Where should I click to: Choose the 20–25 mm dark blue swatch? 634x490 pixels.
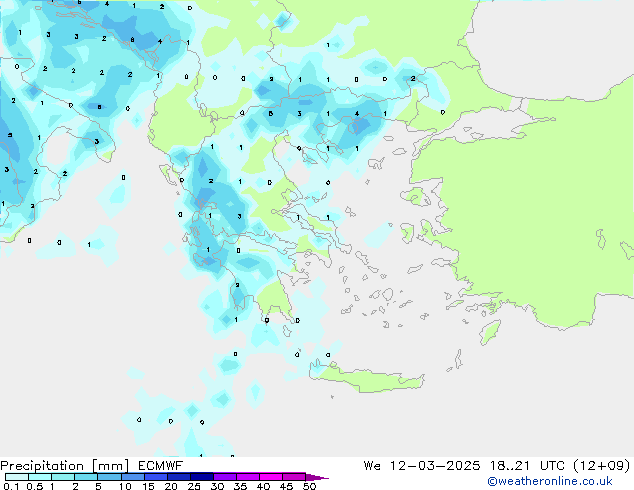(x=178, y=477)
